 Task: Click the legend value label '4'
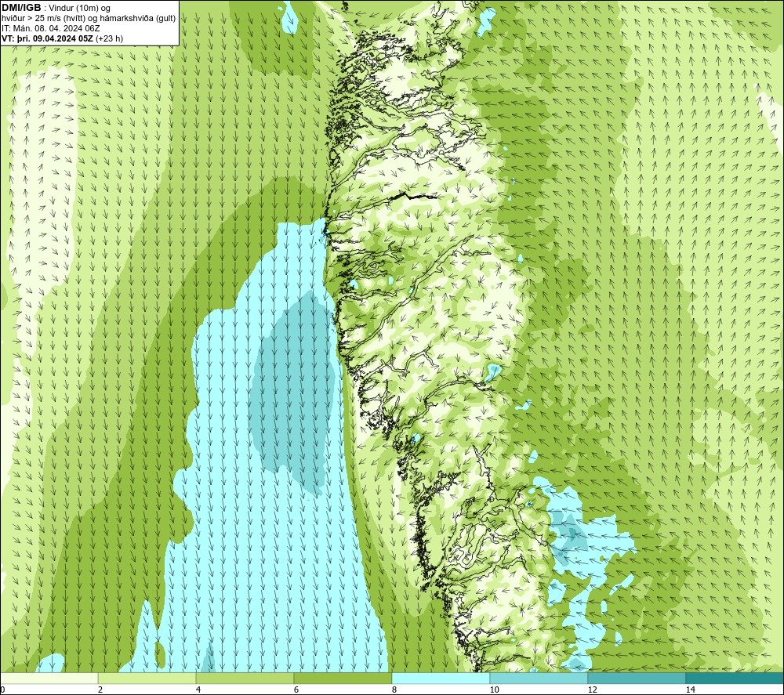[198, 690]
